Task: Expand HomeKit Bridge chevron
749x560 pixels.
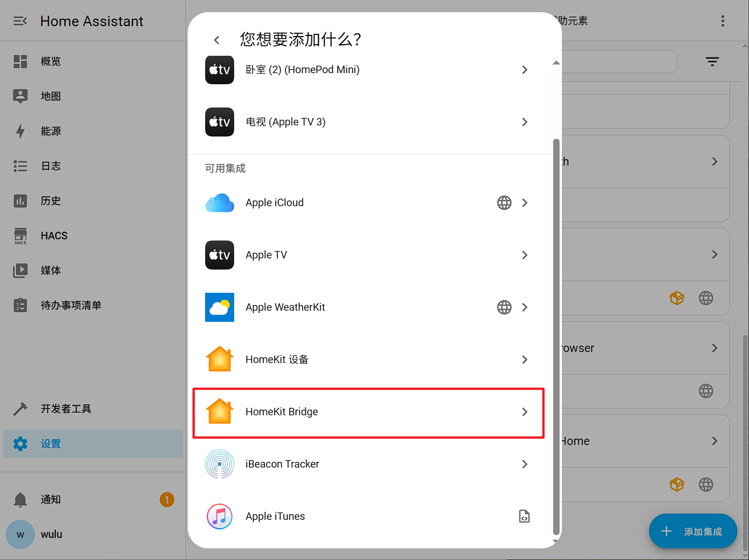Action: point(525,412)
